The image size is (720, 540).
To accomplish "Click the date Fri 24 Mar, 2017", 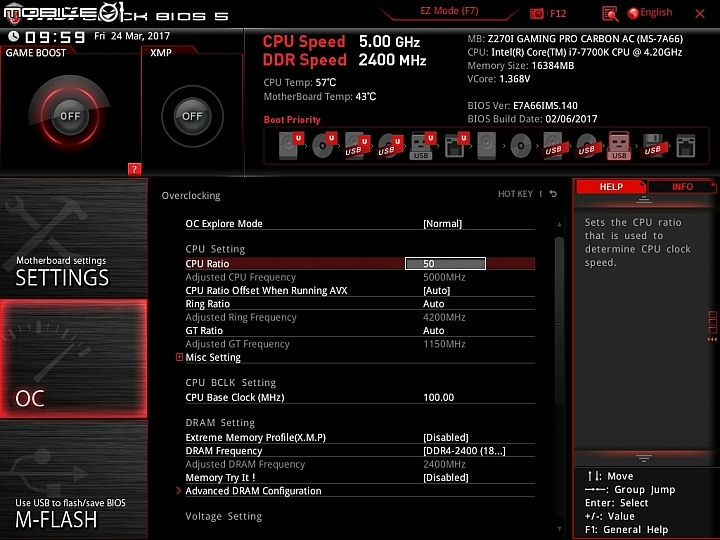I will [132, 36].
